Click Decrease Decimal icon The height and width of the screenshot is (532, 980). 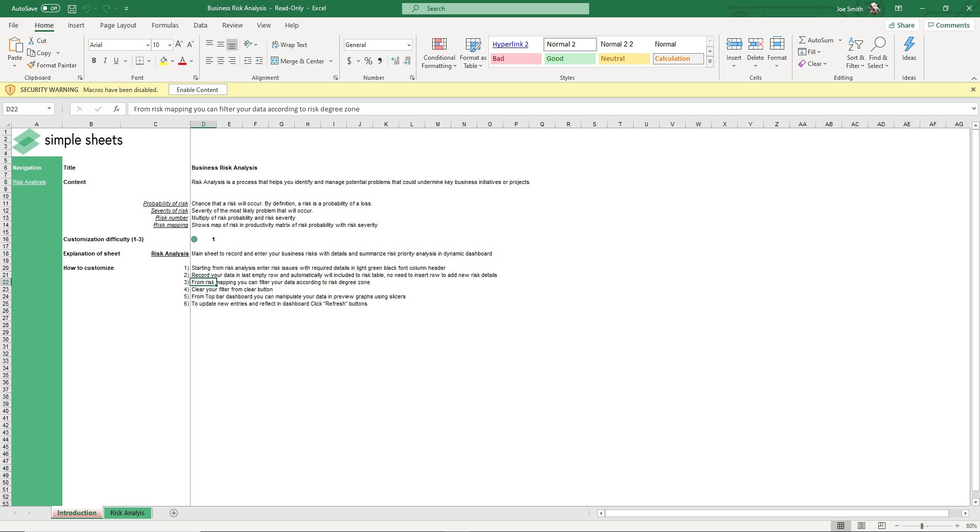[x=407, y=61]
